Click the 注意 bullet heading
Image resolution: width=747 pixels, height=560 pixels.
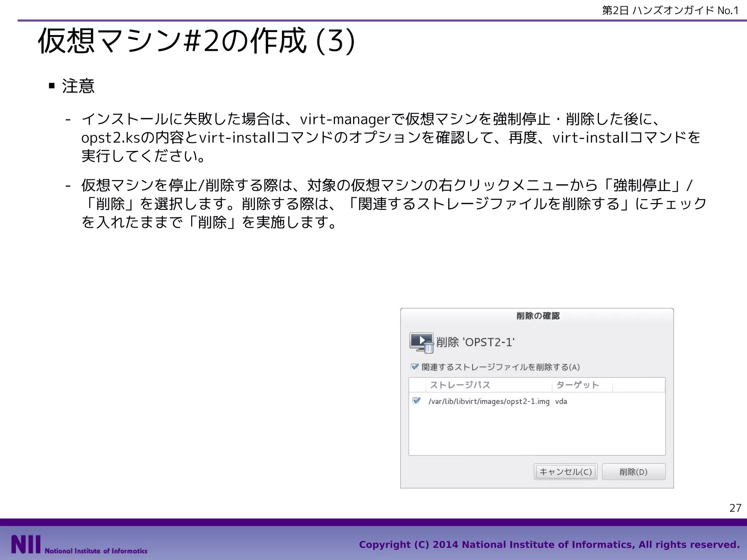(78, 86)
